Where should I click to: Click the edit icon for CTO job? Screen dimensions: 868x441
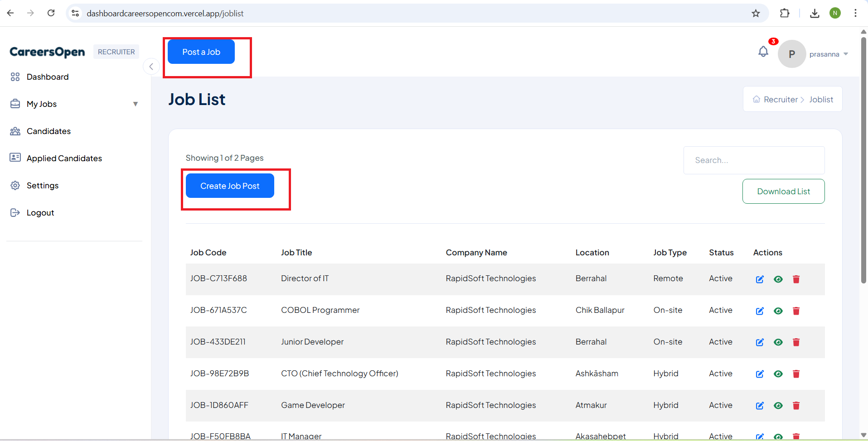[x=760, y=374]
